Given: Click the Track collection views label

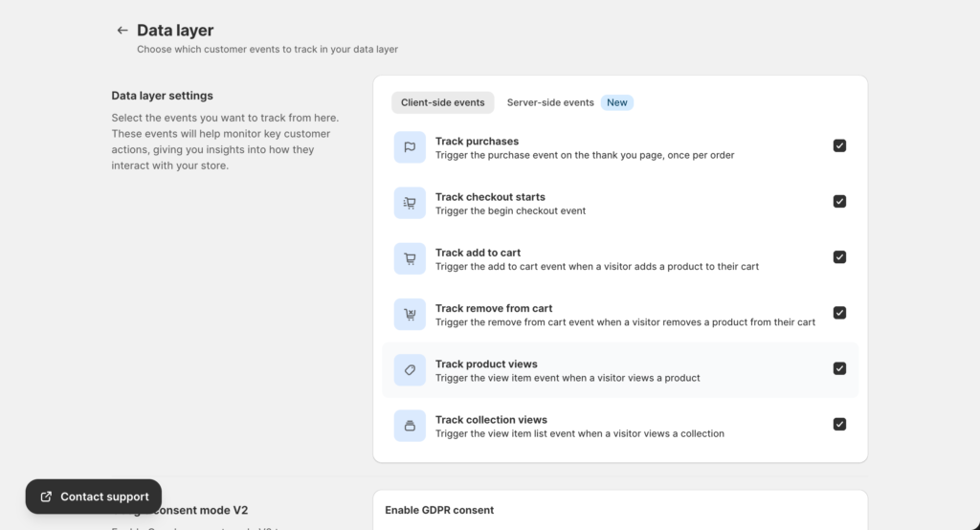Looking at the screenshot, I should [491, 419].
